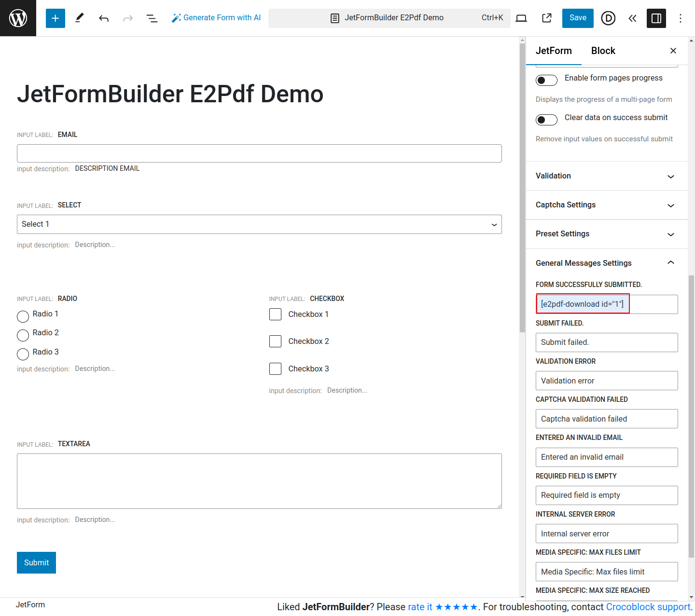Click the Crocoblock support link
This screenshot has height=616, width=695.
(x=648, y=607)
